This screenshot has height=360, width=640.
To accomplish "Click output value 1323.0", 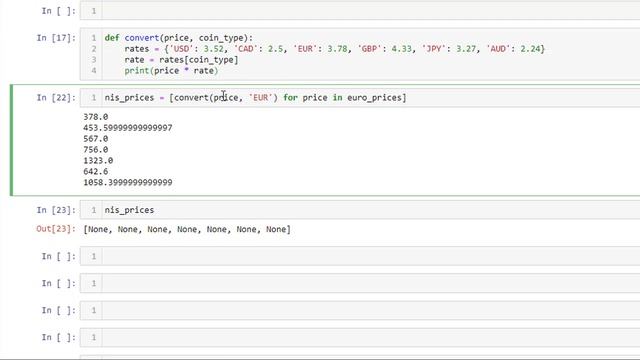I will coord(98,160).
